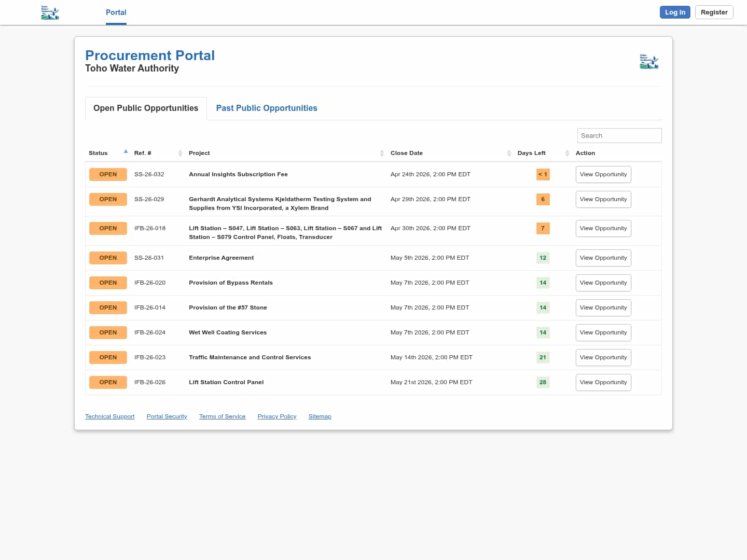Viewport: 747px width, 560px height.
Task: Open the Privacy Policy footer link
Action: tap(276, 416)
